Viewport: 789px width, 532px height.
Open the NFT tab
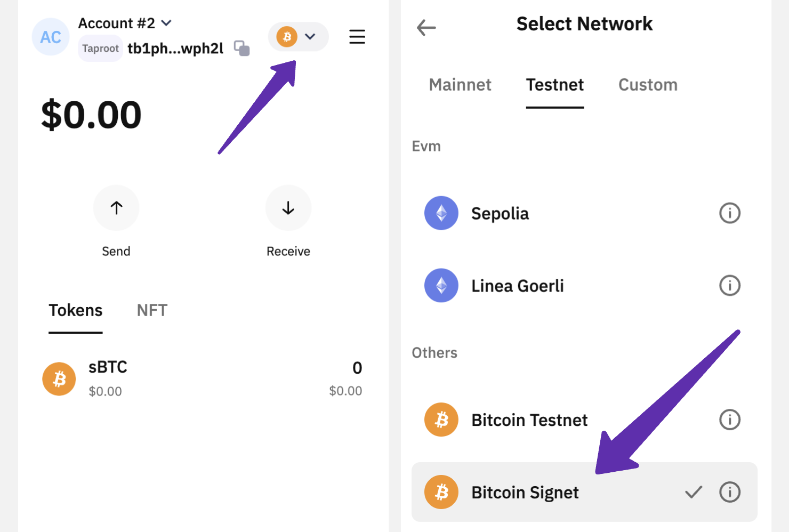click(x=152, y=310)
